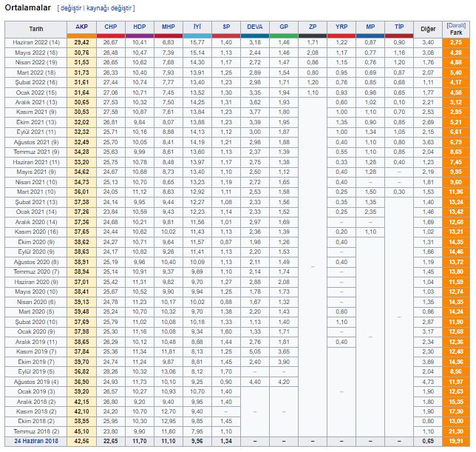Click the red color bar under CHP
The width and height of the screenshot is (476, 452).
coord(110,35)
